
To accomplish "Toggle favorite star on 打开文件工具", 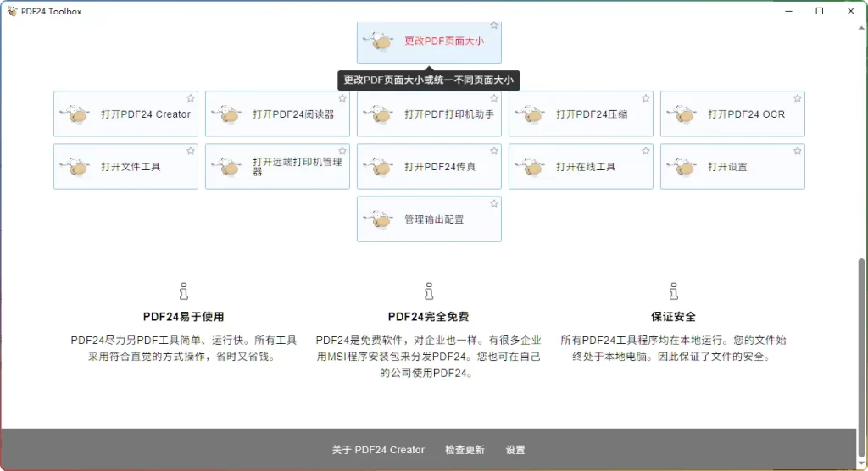I will (x=191, y=151).
